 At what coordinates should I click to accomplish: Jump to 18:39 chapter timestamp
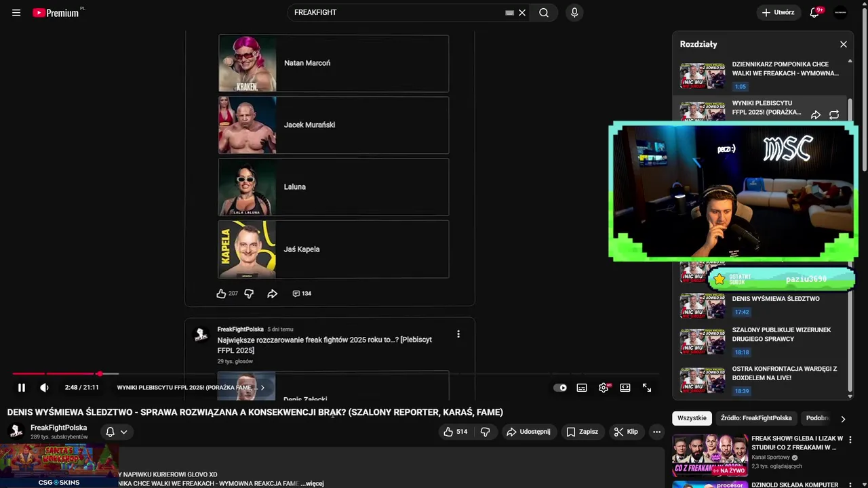tap(742, 391)
